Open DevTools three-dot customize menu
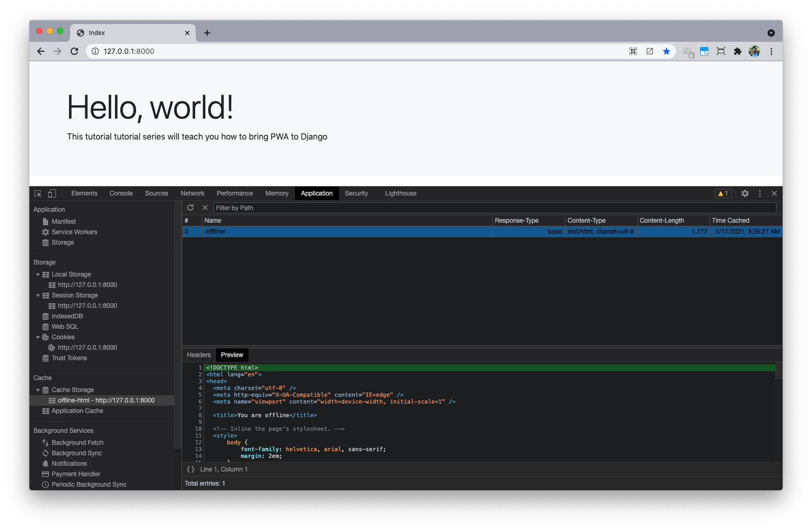 point(760,193)
